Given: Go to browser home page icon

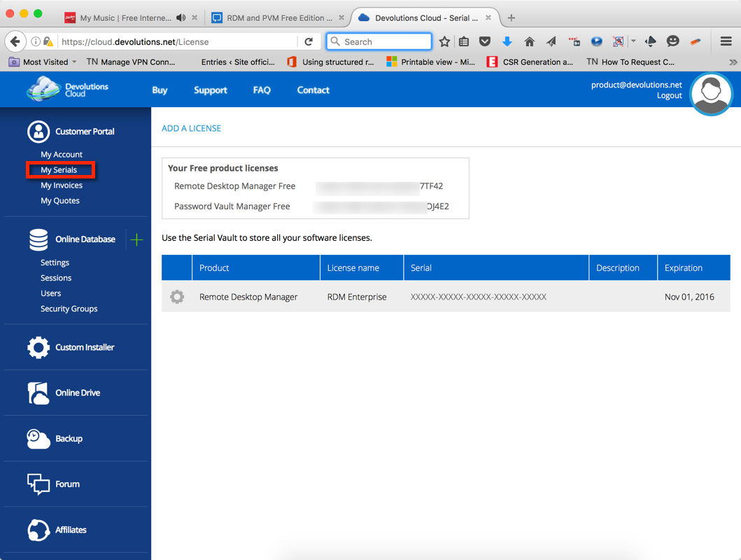Looking at the screenshot, I should [x=529, y=41].
